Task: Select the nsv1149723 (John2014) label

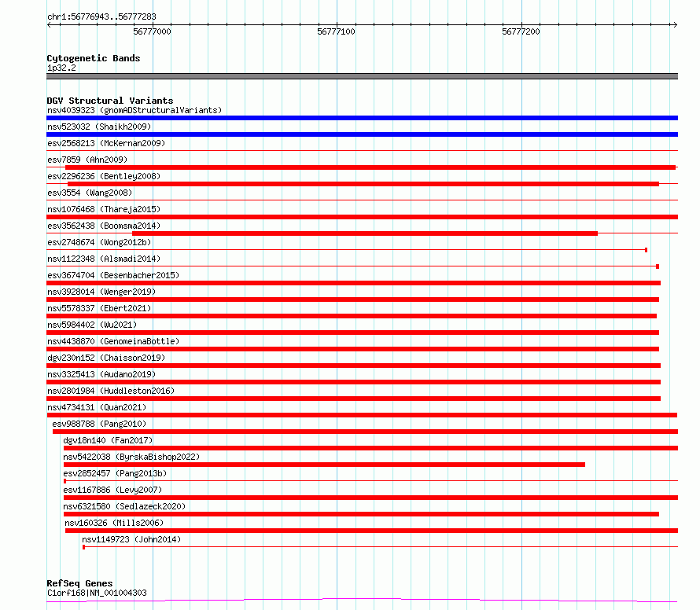Action: [x=131, y=539]
